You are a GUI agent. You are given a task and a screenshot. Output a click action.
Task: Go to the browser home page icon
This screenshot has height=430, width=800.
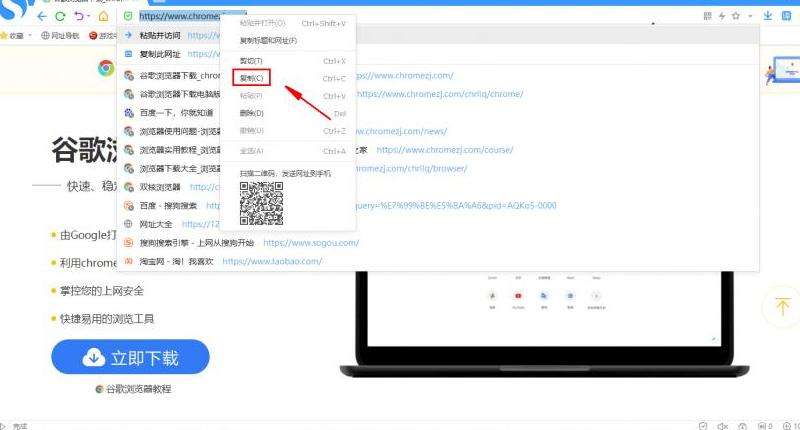pyautogui.click(x=103, y=17)
